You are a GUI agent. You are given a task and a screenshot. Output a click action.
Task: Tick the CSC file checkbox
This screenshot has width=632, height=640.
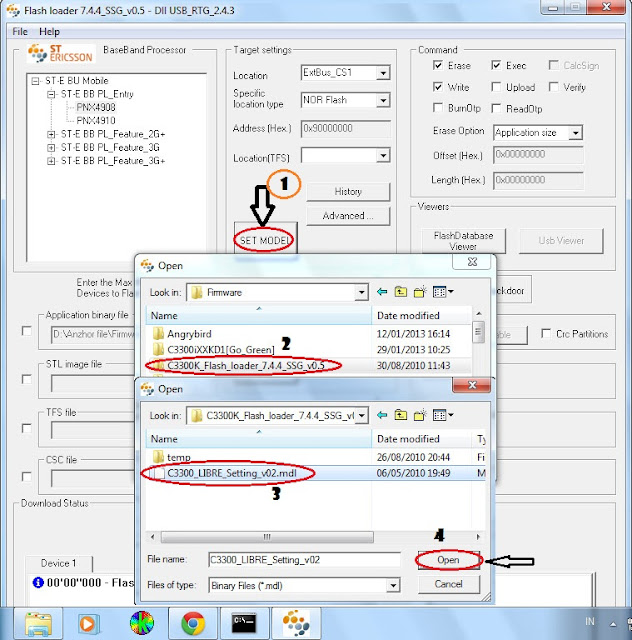click(27, 476)
